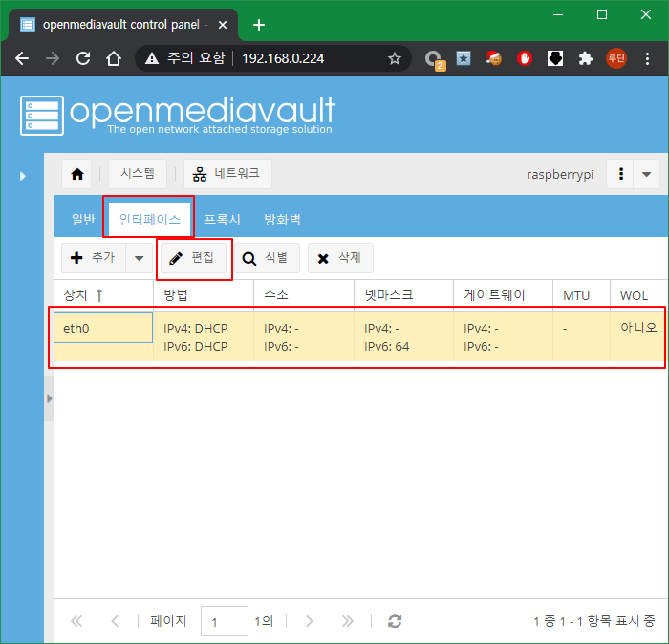The height and width of the screenshot is (644, 669).
Task: Sort by the 게이트웨이 column header
Action: 503,295
